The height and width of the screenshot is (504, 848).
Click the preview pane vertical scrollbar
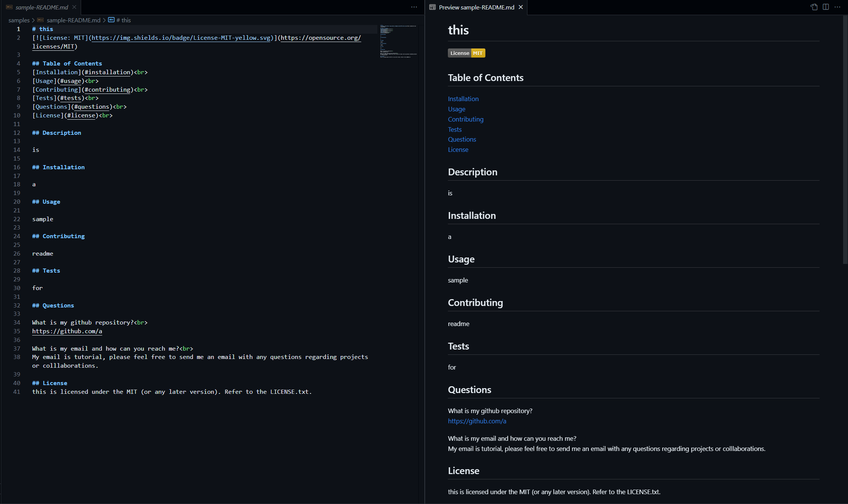845,140
